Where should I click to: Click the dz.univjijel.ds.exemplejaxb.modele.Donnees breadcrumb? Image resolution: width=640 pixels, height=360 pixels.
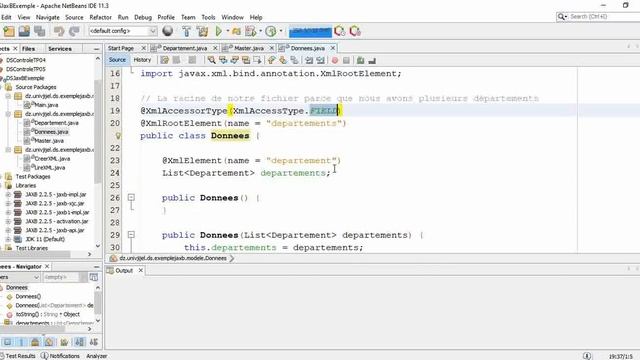pos(173,258)
